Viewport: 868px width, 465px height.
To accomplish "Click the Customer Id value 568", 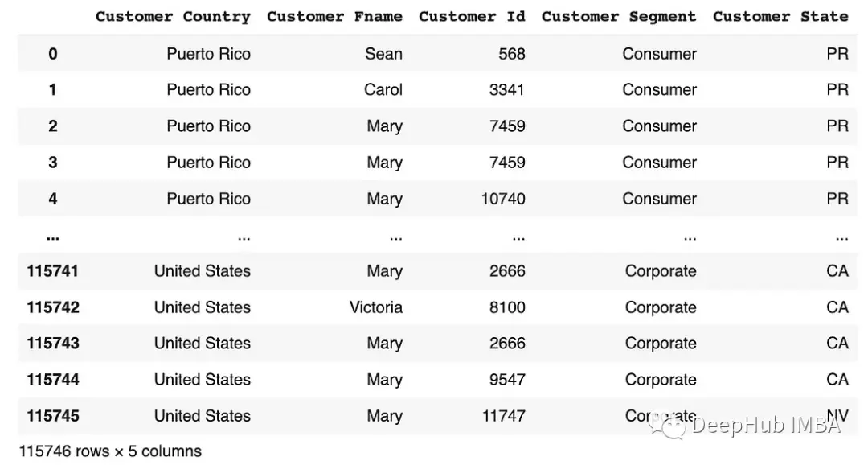I will [x=511, y=54].
